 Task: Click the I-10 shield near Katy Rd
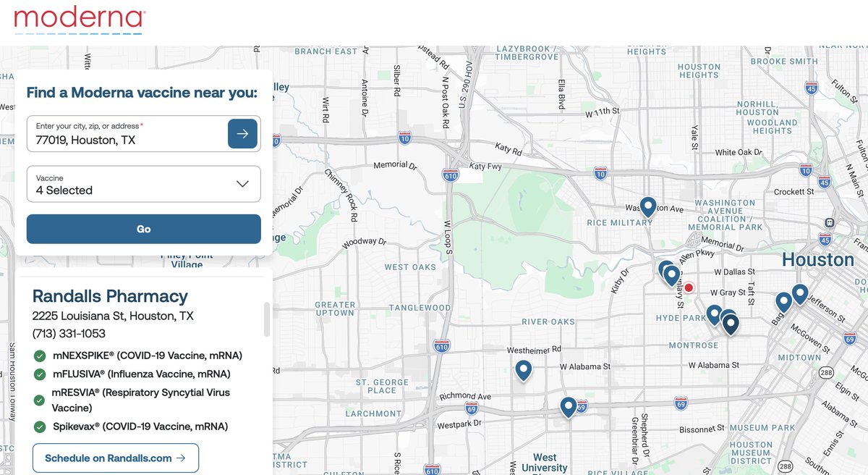pos(405,138)
